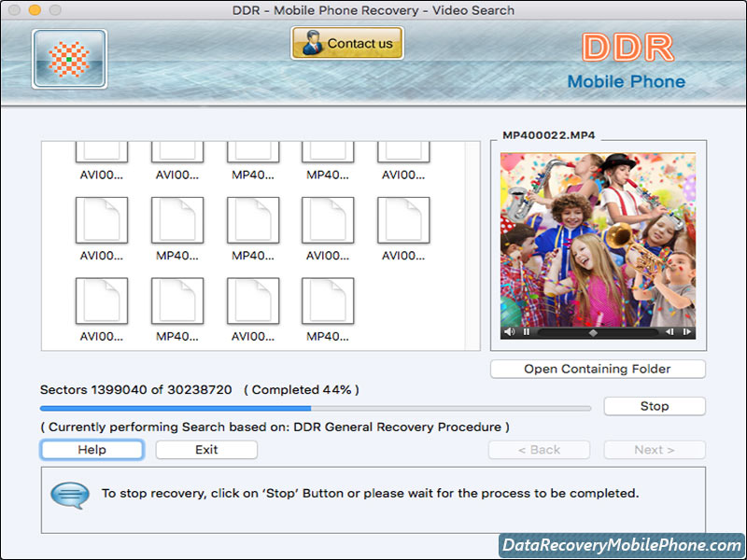Step forward one frame in preview
Screen dimensions: 747x560
coord(686,331)
